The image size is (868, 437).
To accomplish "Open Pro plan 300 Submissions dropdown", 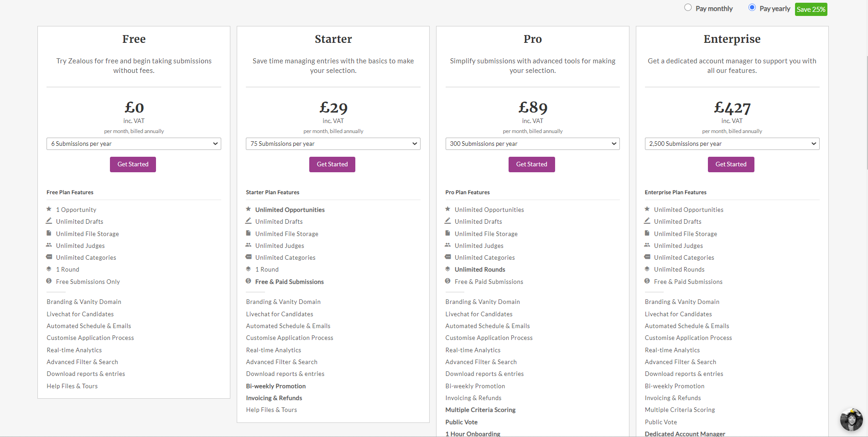I will 532,144.
